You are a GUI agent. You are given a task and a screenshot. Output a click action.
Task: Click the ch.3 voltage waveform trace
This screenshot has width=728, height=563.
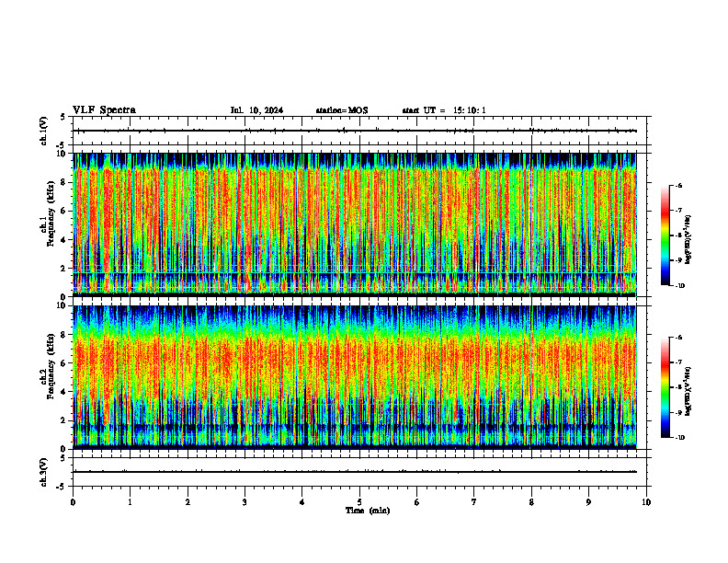[355, 472]
